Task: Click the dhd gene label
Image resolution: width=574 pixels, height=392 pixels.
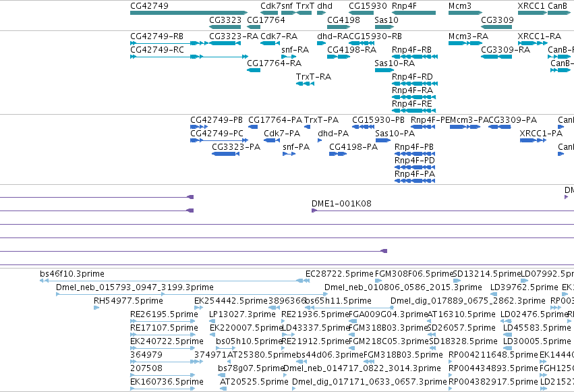Action: [x=324, y=6]
